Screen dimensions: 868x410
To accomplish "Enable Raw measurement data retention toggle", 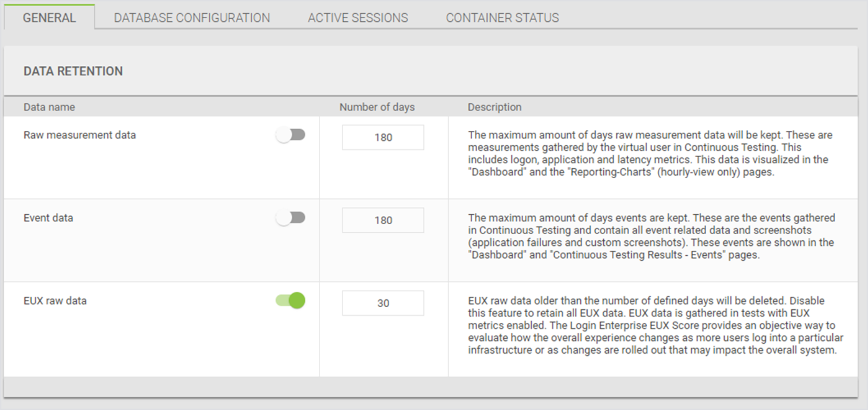I will coord(291,135).
